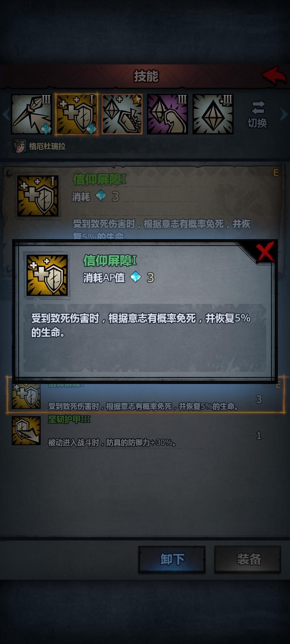Tap the 坚韧护甲III armor icon
Screen dimensions: 290x644
click(x=26, y=431)
